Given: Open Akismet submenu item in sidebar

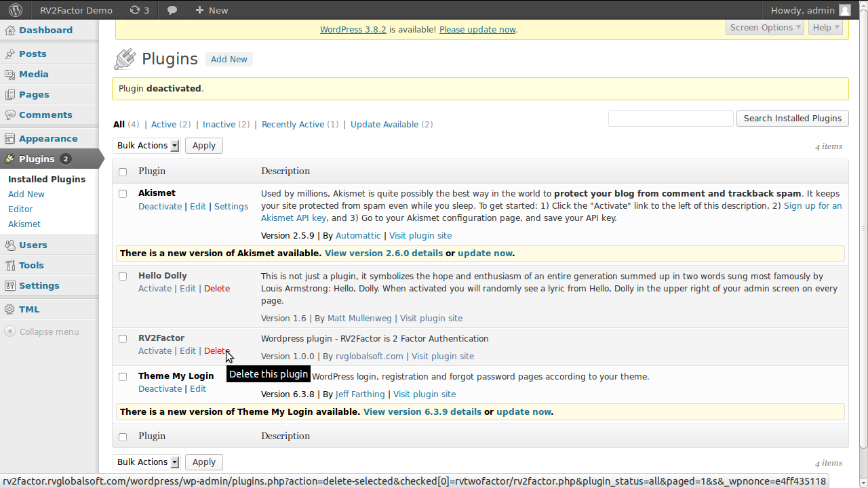Looking at the screenshot, I should [24, 224].
